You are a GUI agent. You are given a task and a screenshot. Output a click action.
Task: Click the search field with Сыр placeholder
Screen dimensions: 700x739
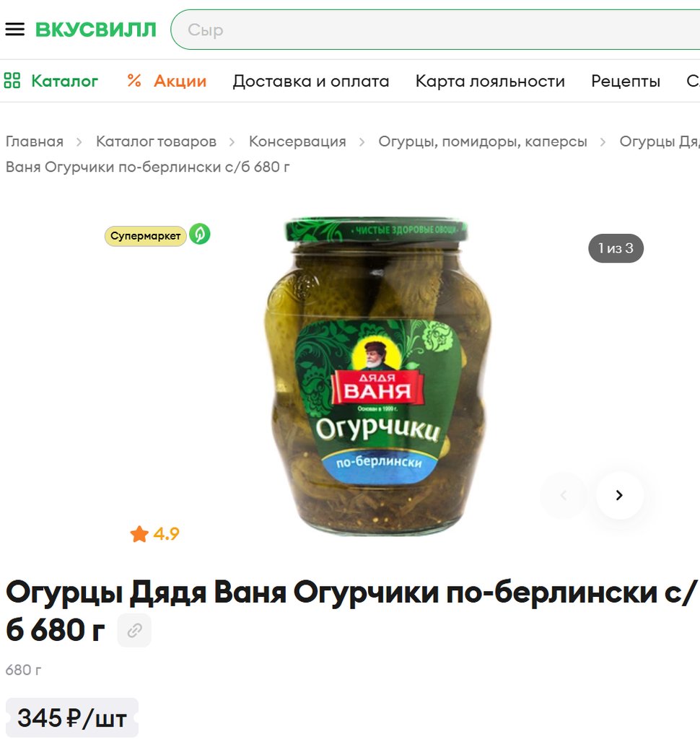[x=436, y=30]
